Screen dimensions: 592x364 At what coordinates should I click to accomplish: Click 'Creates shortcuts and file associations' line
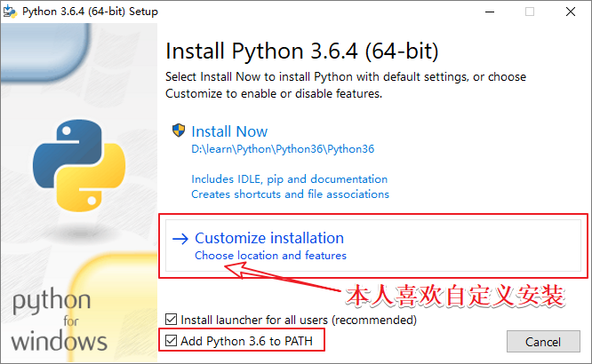pyautogui.click(x=290, y=194)
